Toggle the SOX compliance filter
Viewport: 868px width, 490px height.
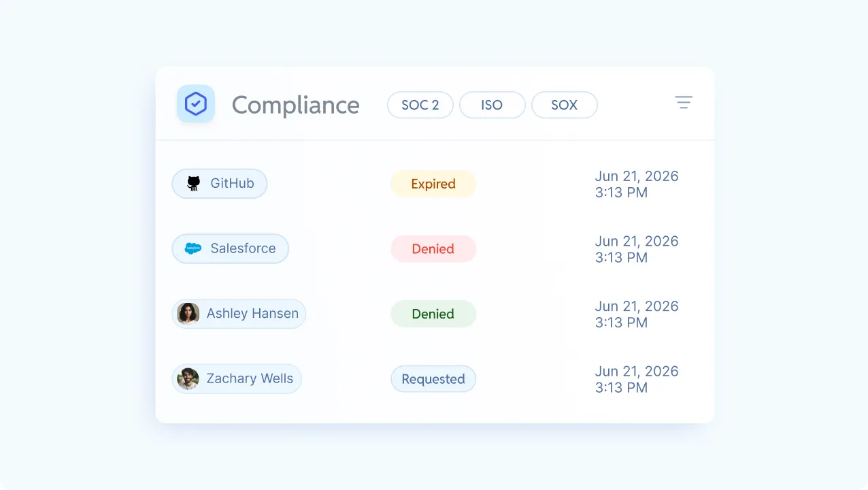tap(564, 105)
